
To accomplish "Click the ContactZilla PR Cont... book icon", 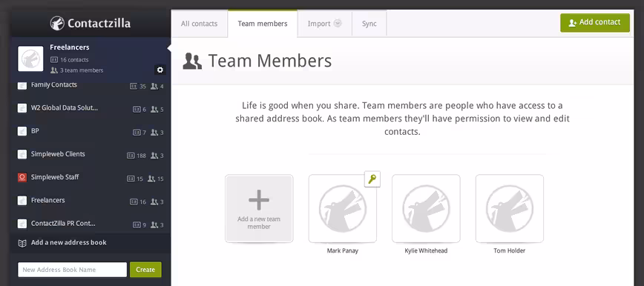I will [x=22, y=224].
